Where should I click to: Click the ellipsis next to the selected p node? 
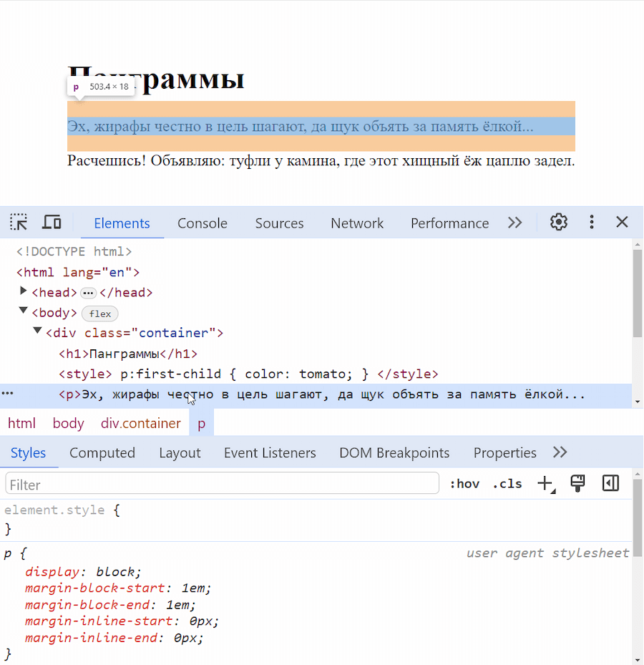coord(8,394)
